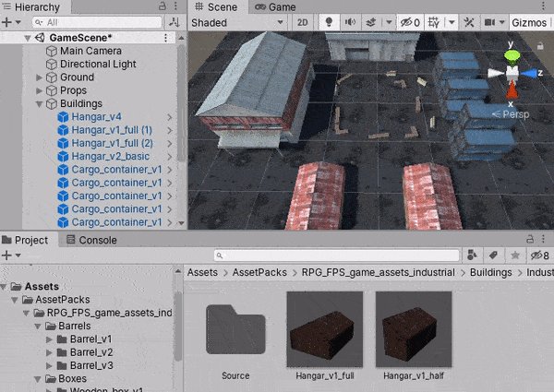Collapse the GameScene root
This screenshot has height=392, width=554.
click(x=27, y=38)
